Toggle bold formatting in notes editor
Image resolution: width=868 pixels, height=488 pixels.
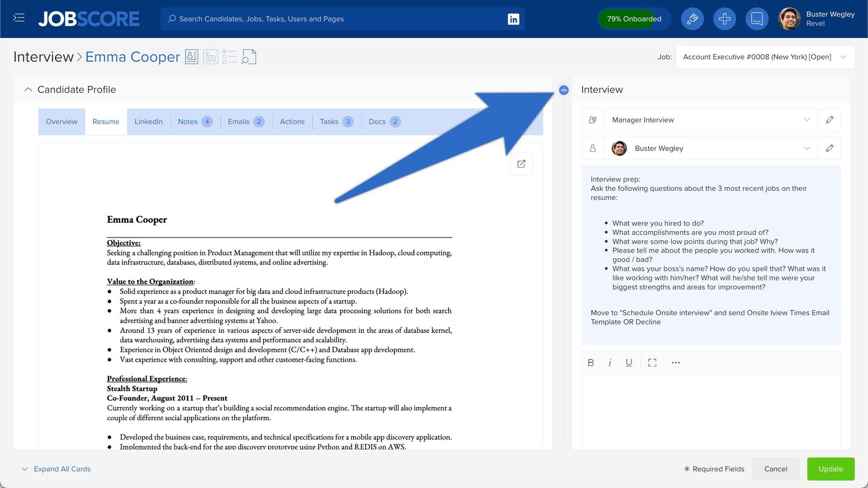[591, 363]
